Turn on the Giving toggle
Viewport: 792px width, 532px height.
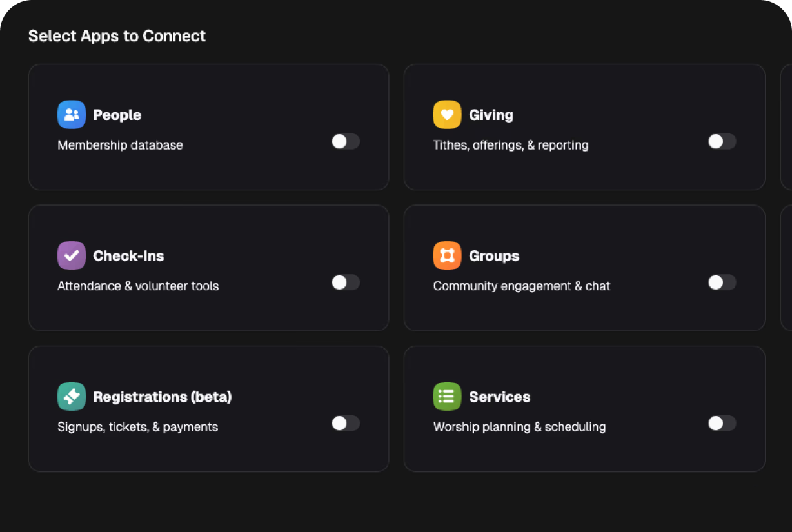tap(722, 141)
